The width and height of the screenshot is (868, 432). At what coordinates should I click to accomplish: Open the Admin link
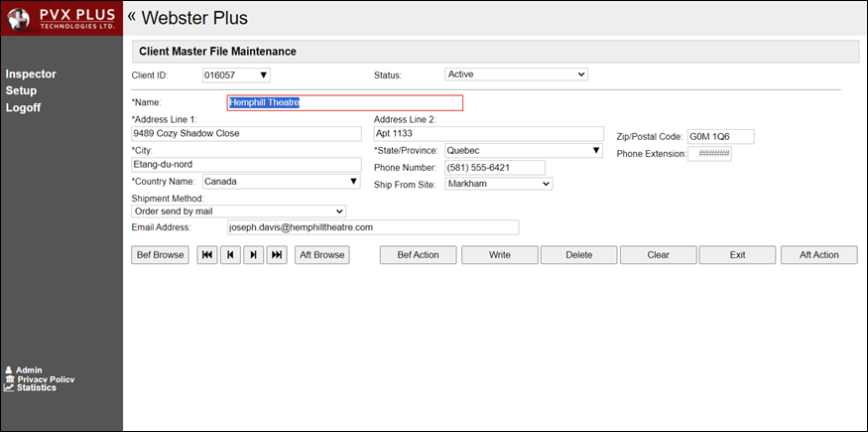point(29,370)
